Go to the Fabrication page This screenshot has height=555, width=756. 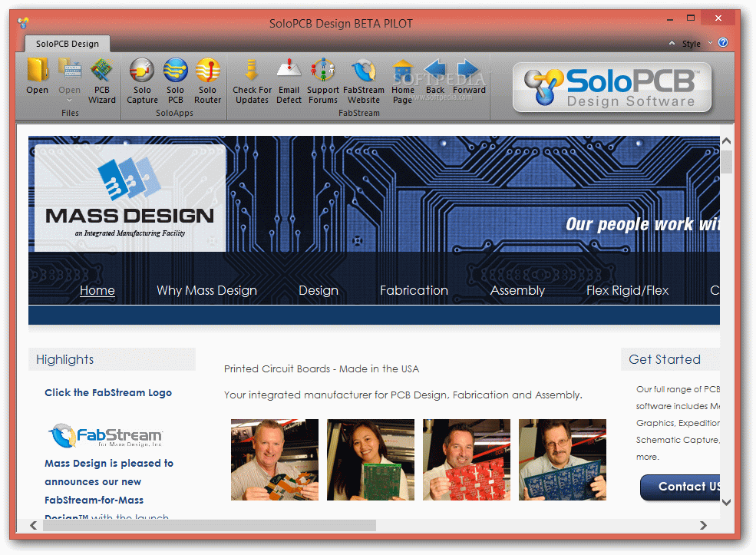coord(414,290)
